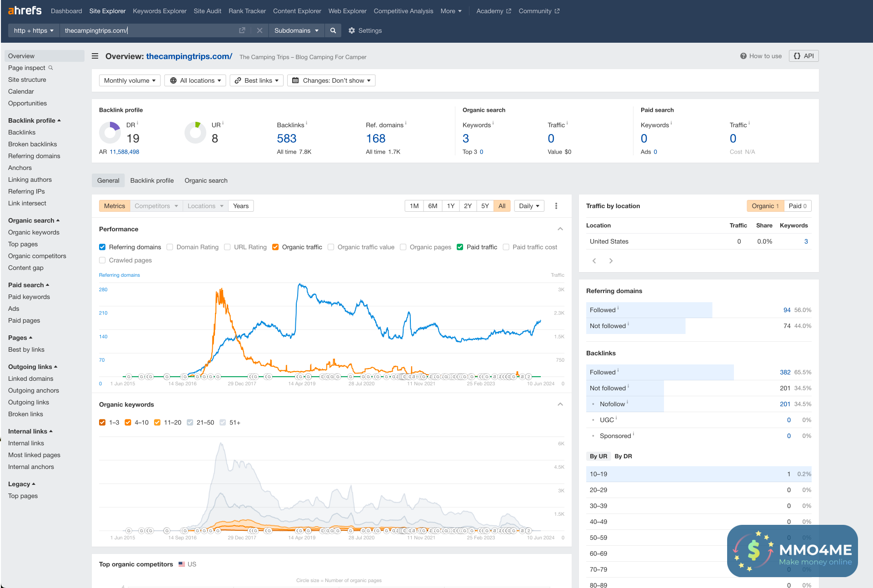Open Monthly volume dropdown
873x588 pixels.
[130, 80]
